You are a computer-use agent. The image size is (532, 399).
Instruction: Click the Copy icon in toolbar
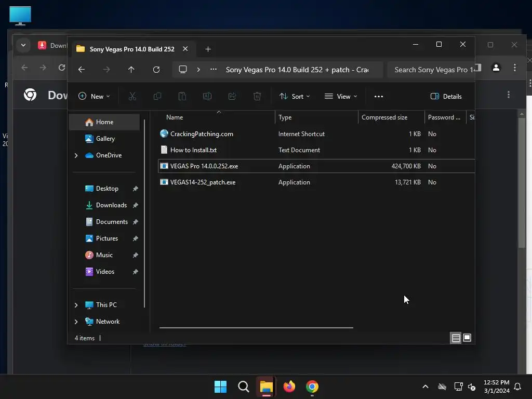tap(157, 96)
